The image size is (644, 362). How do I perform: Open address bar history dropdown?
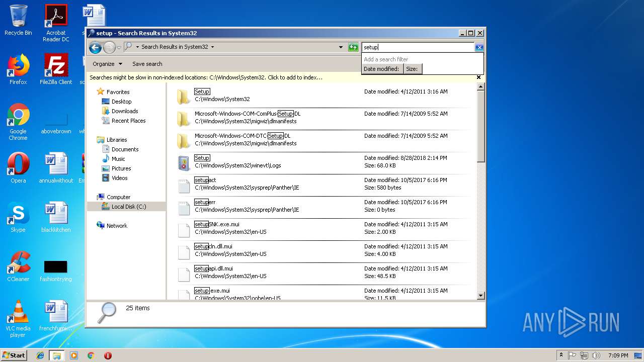point(341,47)
